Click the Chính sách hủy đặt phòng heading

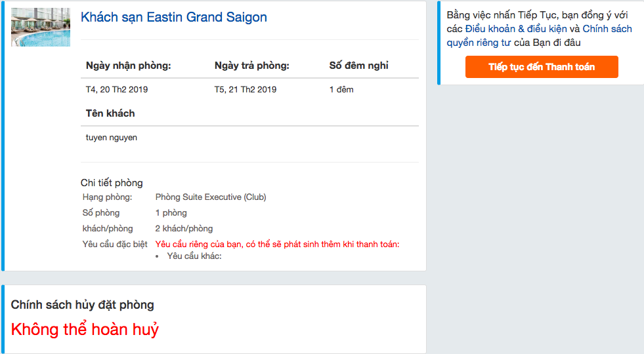tap(83, 305)
